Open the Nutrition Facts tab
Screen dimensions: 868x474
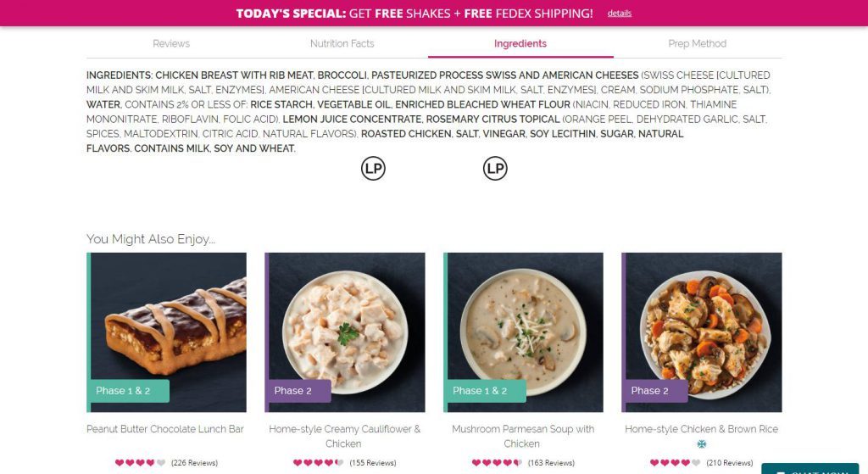tap(342, 43)
